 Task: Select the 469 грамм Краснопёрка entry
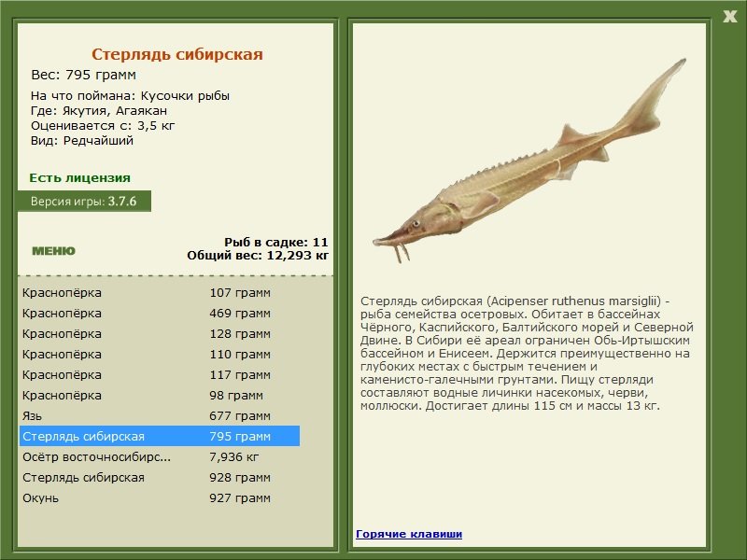pos(159,314)
